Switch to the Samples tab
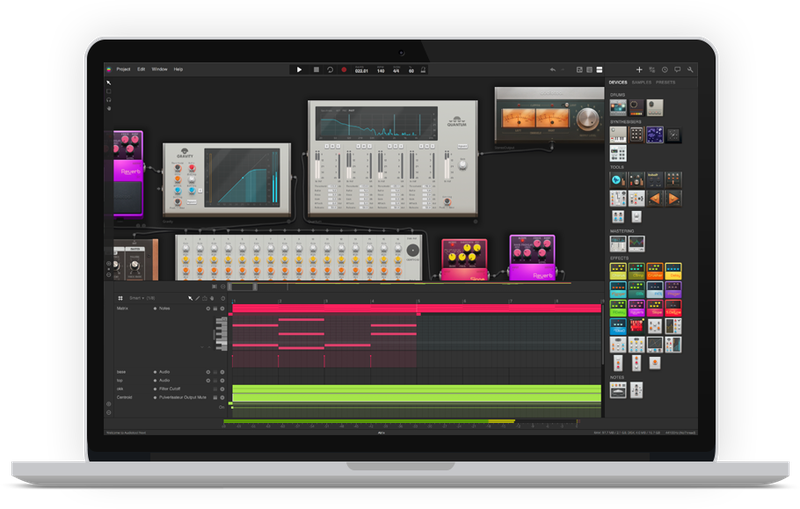 (642, 82)
